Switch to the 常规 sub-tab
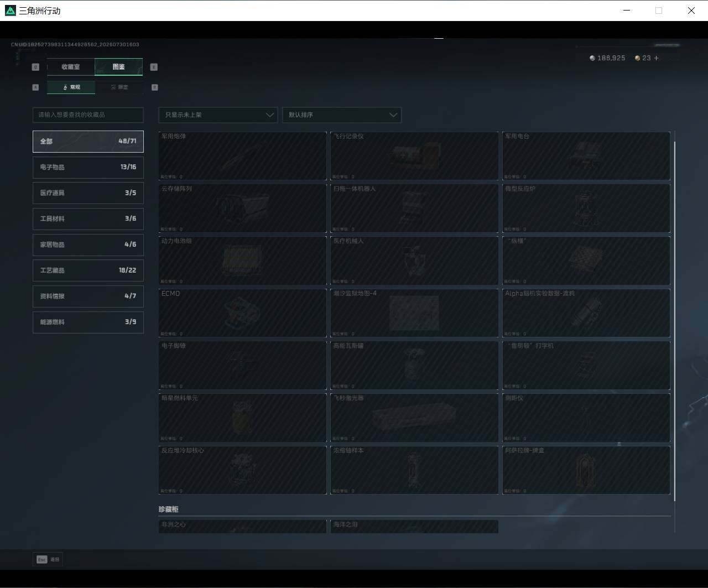708x588 pixels. coord(71,87)
